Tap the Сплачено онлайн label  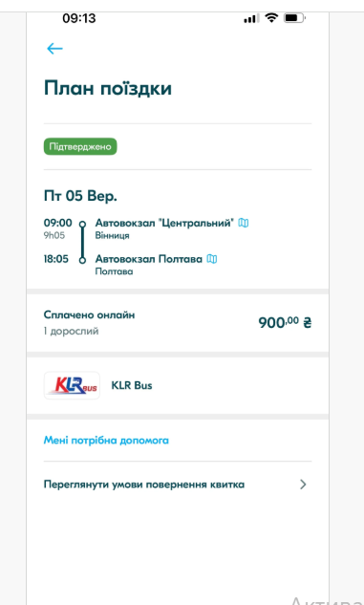tap(89, 314)
